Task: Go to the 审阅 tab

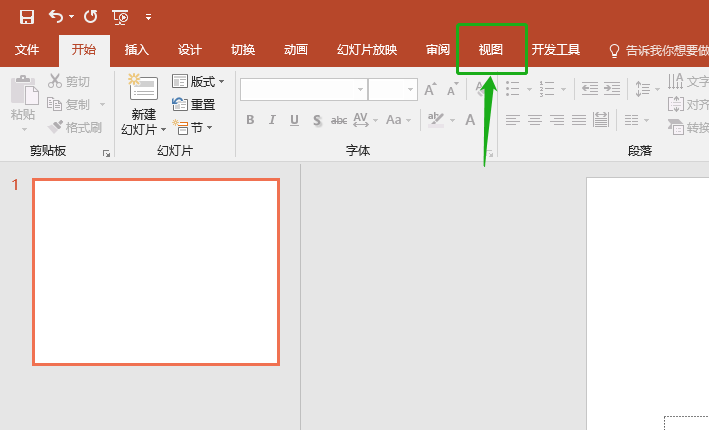Action: point(438,49)
